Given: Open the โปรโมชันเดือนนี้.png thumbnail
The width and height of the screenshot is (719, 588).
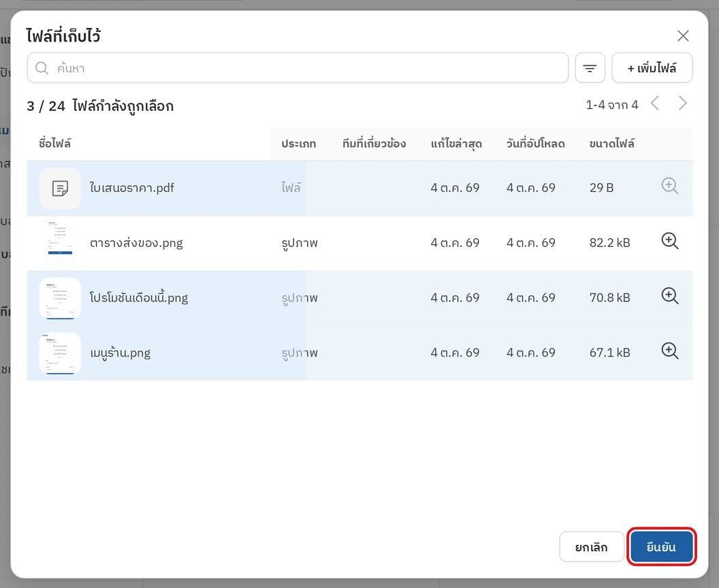Looking at the screenshot, I should pyautogui.click(x=60, y=298).
